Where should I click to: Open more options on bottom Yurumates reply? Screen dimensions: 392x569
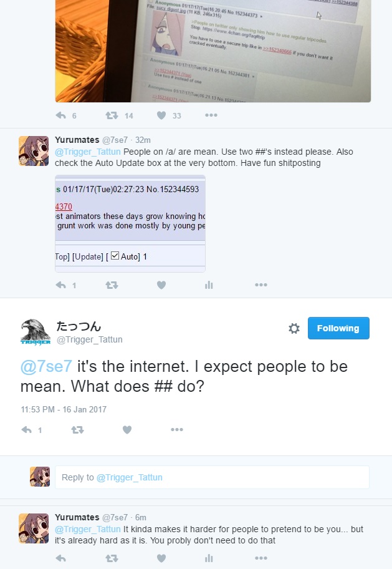[261, 558]
